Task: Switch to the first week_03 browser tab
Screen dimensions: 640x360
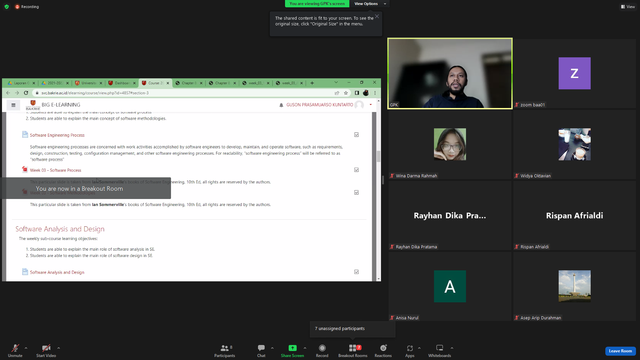Action: tap(256, 83)
